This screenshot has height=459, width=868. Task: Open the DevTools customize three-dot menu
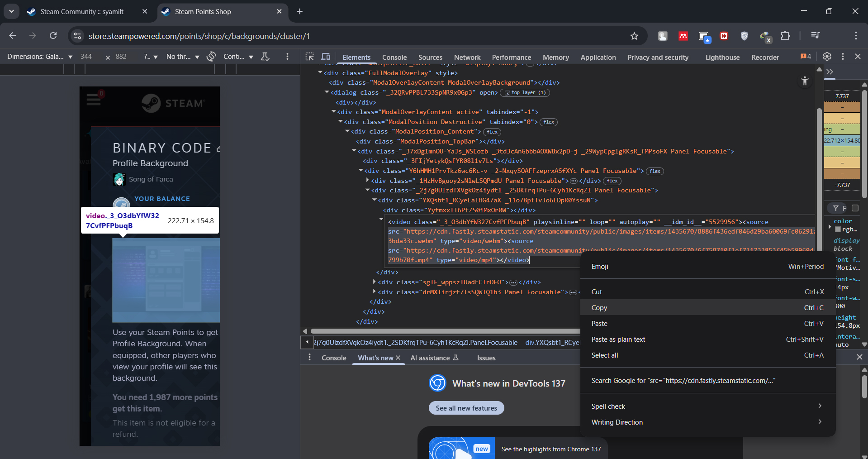843,57
